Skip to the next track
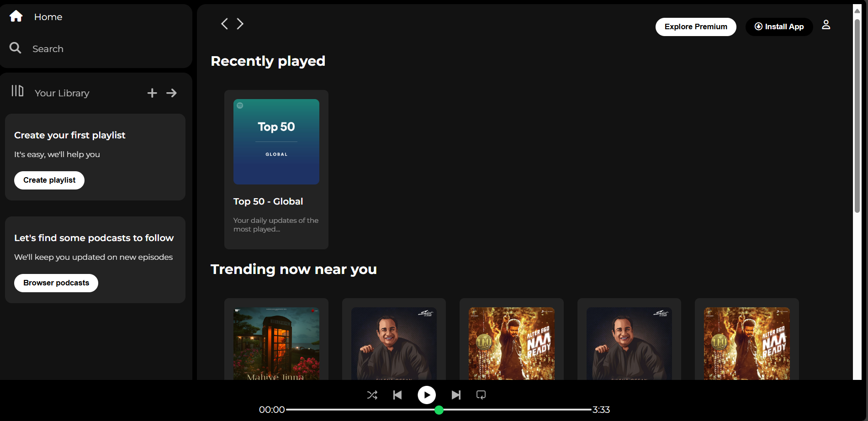This screenshot has width=868, height=421. pos(456,395)
